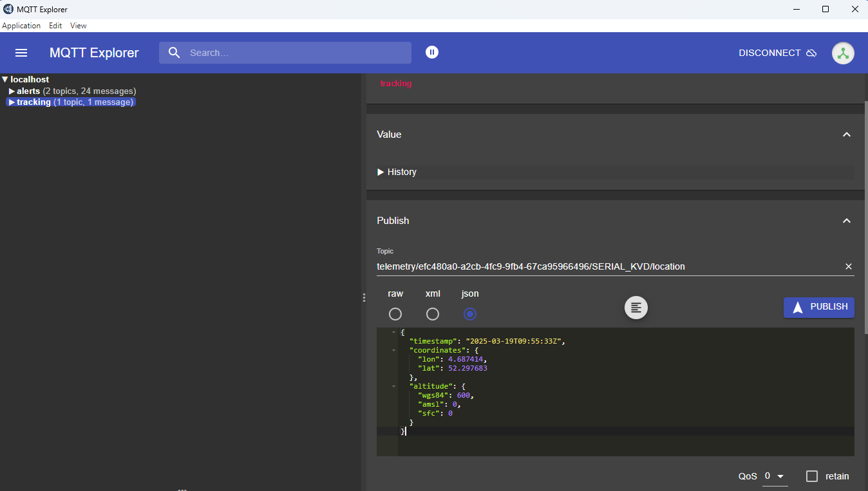Screen dimensions: 868x491
Task: Collapse the Value panel chevron
Action: (x=847, y=134)
